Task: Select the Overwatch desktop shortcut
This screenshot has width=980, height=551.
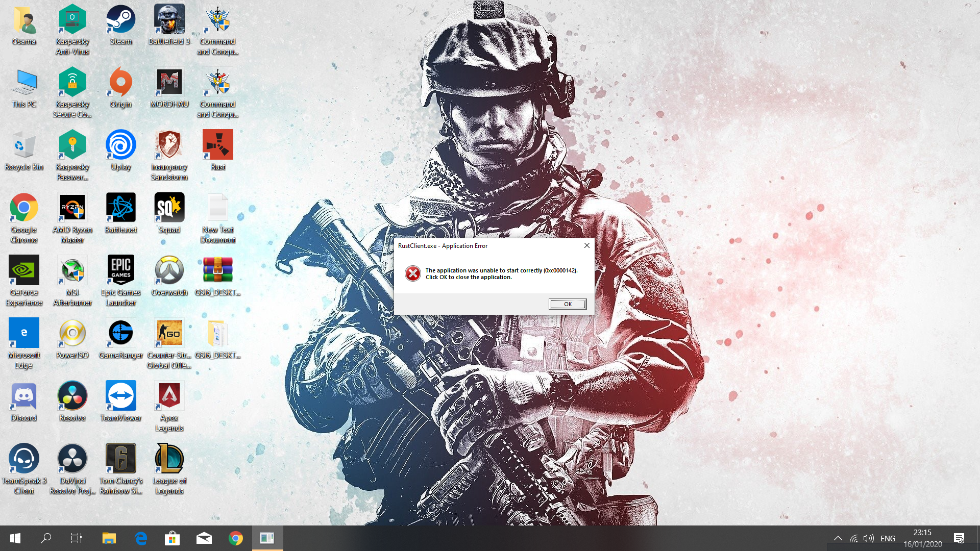Action: click(169, 270)
